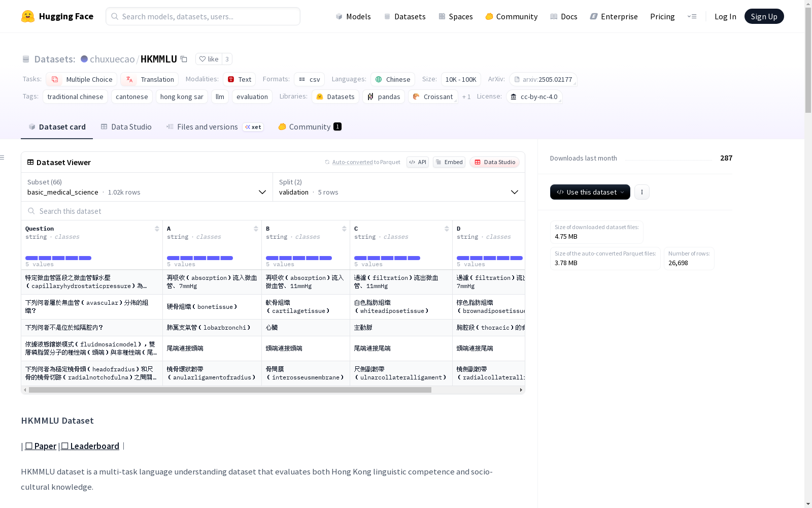Screen dimensions: 812x508
Task: Sort column B using its sort icon
Action: click(344, 229)
